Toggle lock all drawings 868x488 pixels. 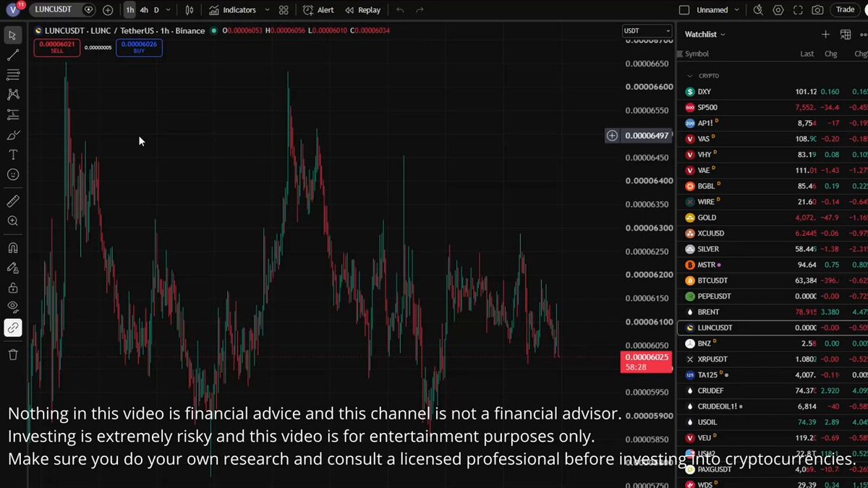(13, 288)
